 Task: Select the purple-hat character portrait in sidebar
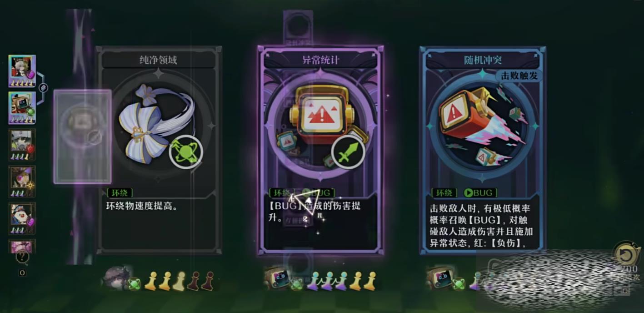(22, 182)
